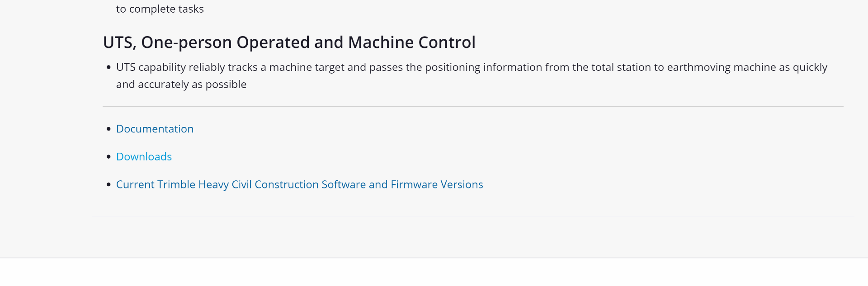
Task: Open the Downloads link
Action: 144,157
